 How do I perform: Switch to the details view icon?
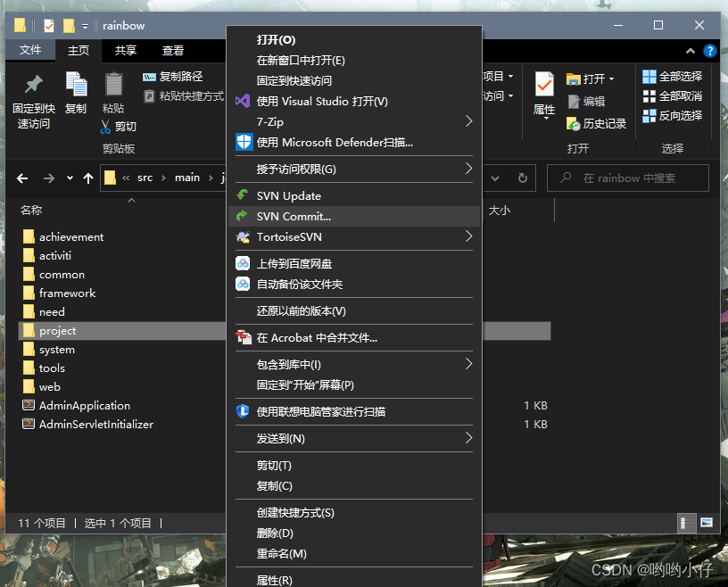(x=686, y=523)
